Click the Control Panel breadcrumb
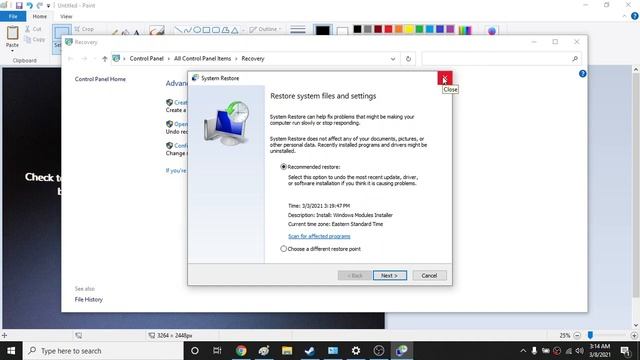 [x=147, y=59]
